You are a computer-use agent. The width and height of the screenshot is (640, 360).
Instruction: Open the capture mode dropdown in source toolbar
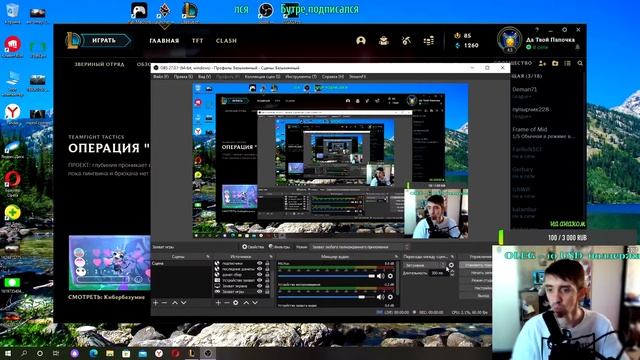pyautogui.click(x=359, y=247)
